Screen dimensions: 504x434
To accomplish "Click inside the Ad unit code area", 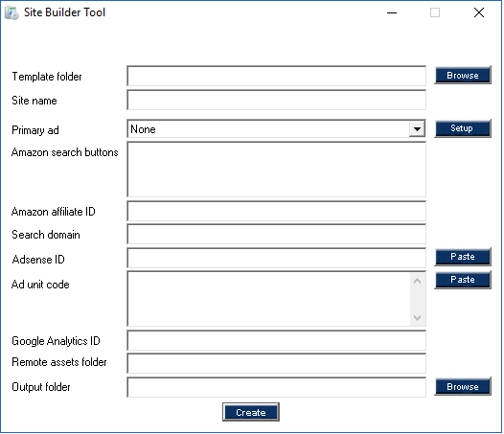I will pos(268,299).
